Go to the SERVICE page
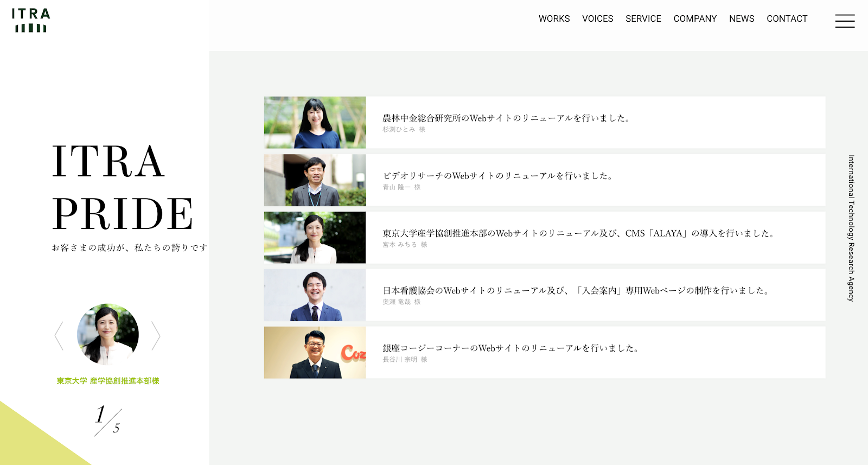The width and height of the screenshot is (868, 465). tap(643, 18)
